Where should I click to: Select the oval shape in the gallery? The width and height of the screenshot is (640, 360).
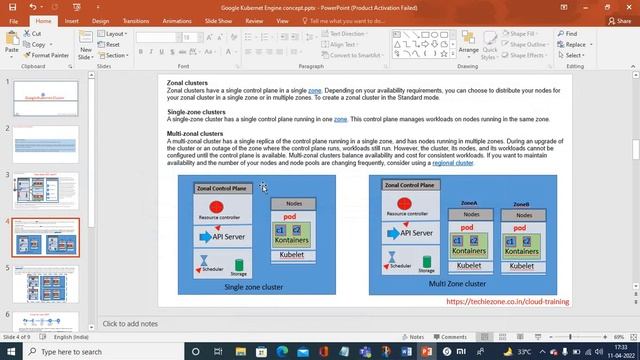click(434, 35)
